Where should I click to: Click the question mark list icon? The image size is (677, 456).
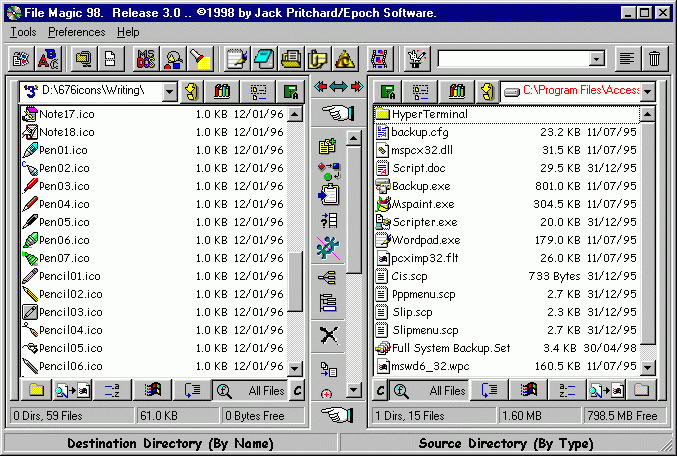[329, 221]
